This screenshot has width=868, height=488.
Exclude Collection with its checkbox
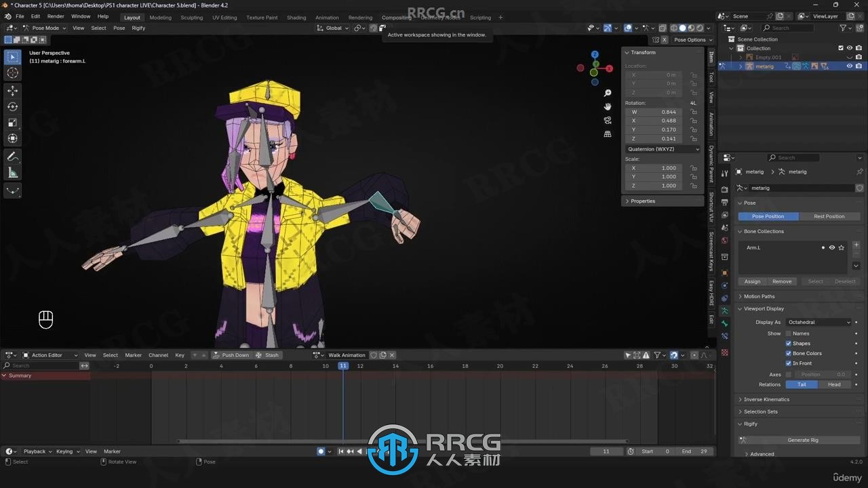pos(841,48)
